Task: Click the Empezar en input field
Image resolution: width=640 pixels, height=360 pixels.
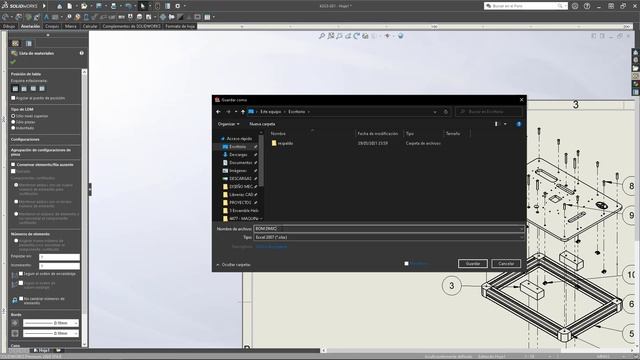Action: point(59,257)
